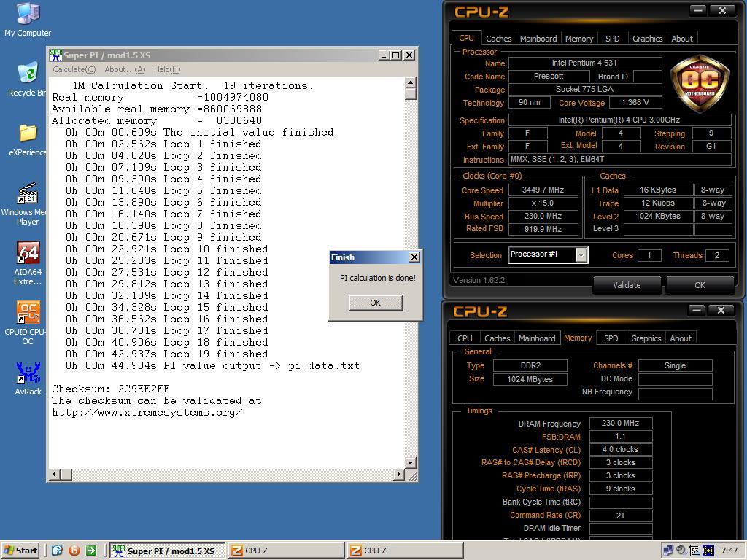Minimize the upper CPU-Z window

pyautogui.click(x=698, y=10)
